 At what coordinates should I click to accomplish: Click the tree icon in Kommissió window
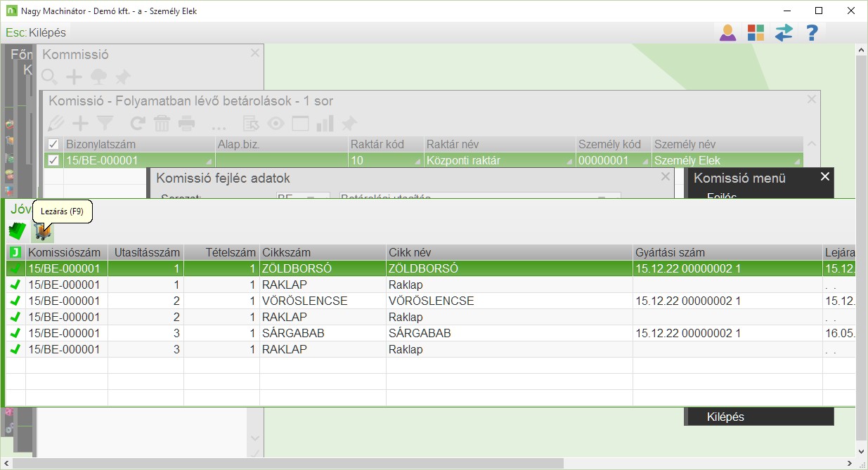point(98,77)
